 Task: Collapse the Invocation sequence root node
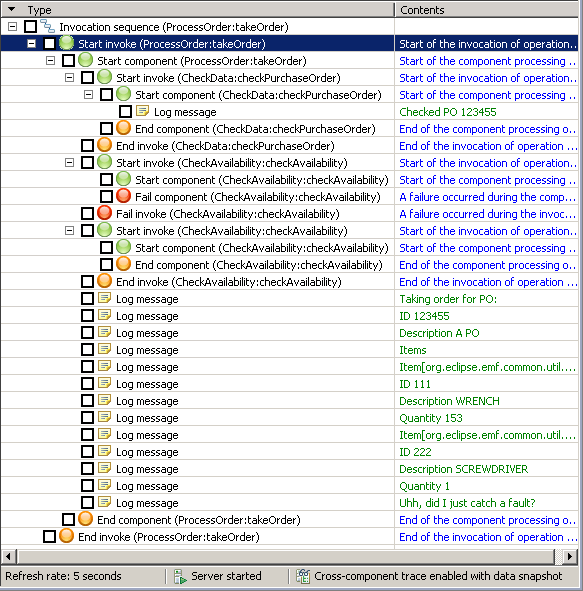pos(12,27)
